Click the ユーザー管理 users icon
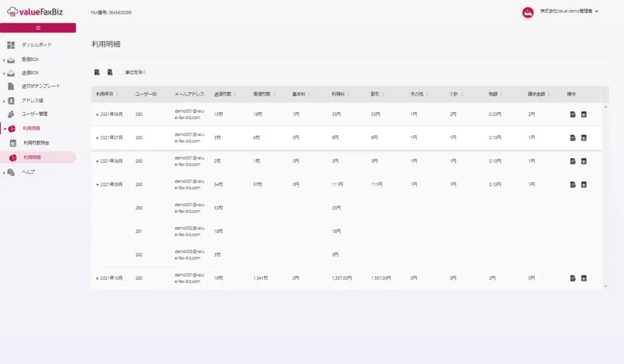This screenshot has height=364, width=624. coord(11,114)
